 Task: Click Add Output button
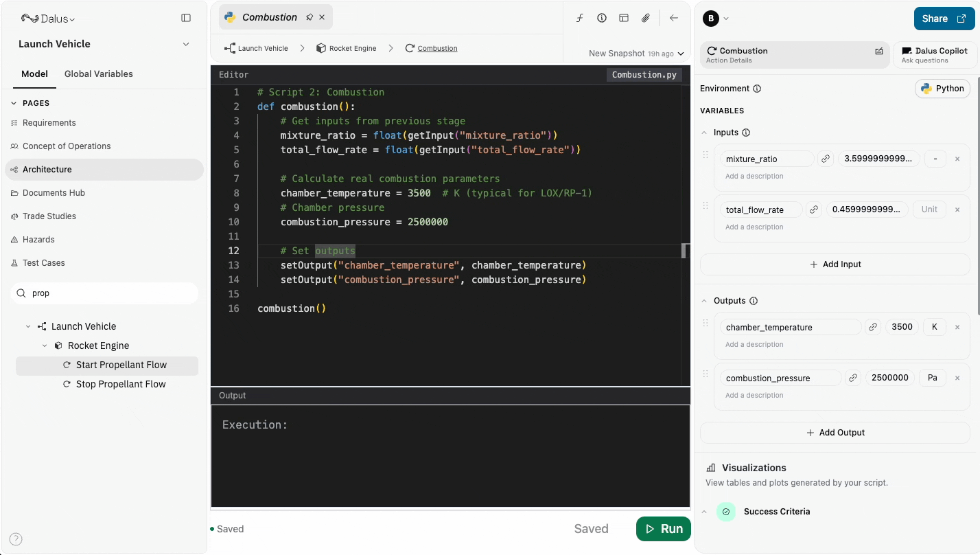pos(835,433)
